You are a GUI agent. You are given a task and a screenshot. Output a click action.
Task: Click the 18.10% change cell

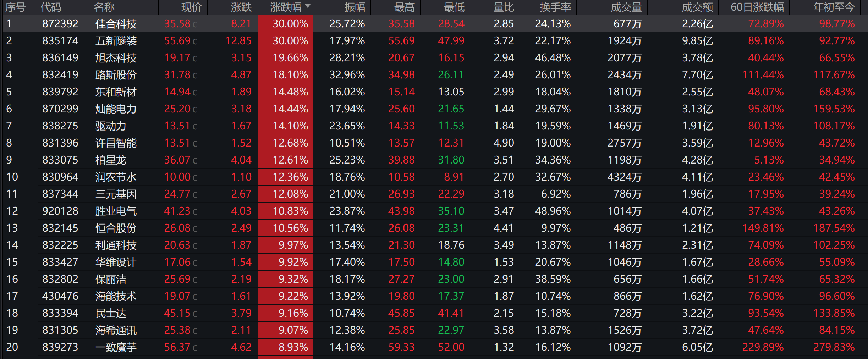point(286,75)
